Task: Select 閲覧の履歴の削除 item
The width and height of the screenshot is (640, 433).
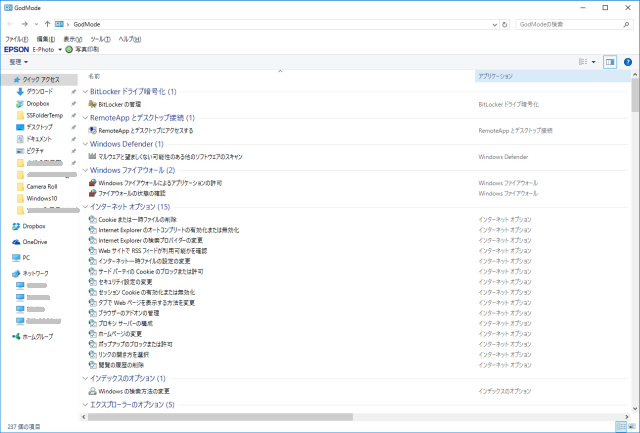Action: (121, 365)
